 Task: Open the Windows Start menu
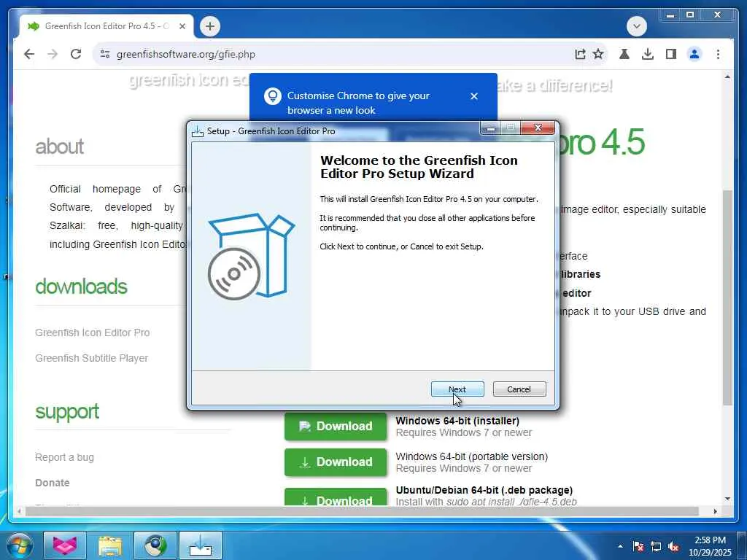coord(19,545)
